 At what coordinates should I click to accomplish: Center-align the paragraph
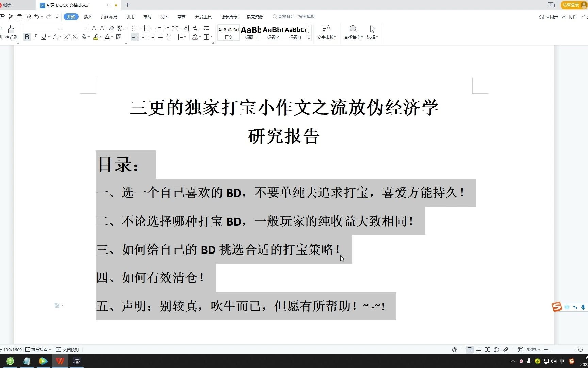[143, 37]
